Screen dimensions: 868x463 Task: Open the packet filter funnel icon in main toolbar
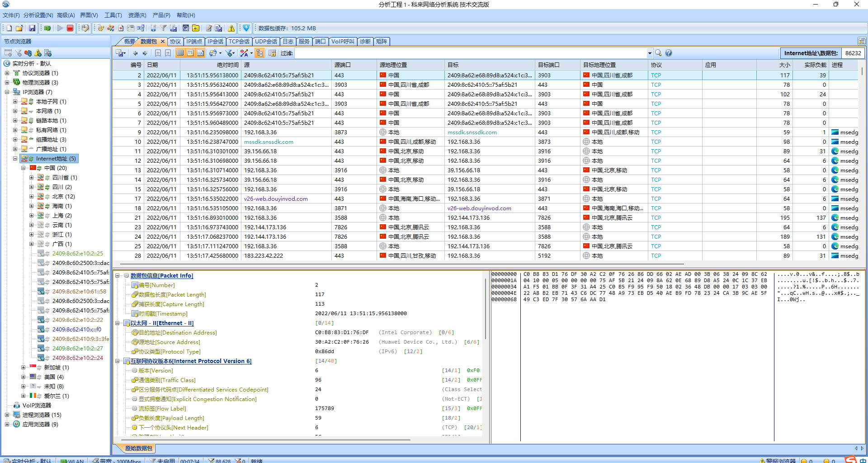163,28
